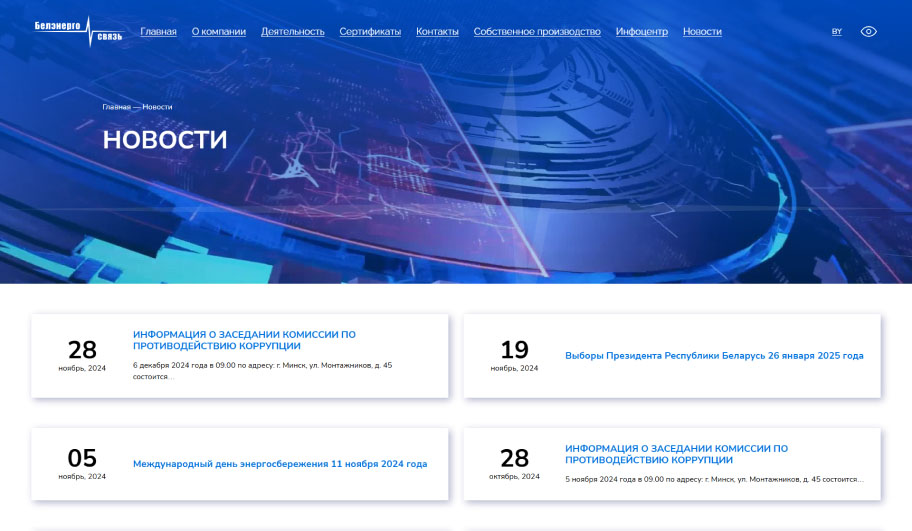Open the Главная menu item
912x531 pixels.
[158, 31]
